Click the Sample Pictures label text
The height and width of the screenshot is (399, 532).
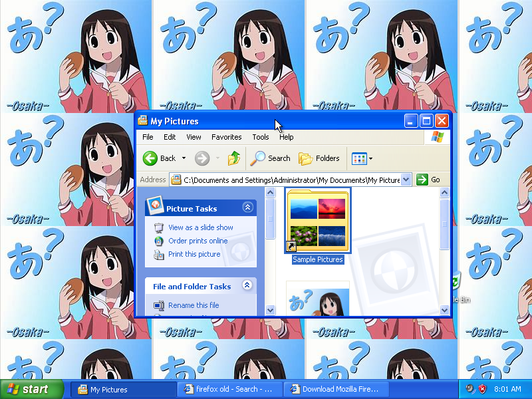click(318, 259)
